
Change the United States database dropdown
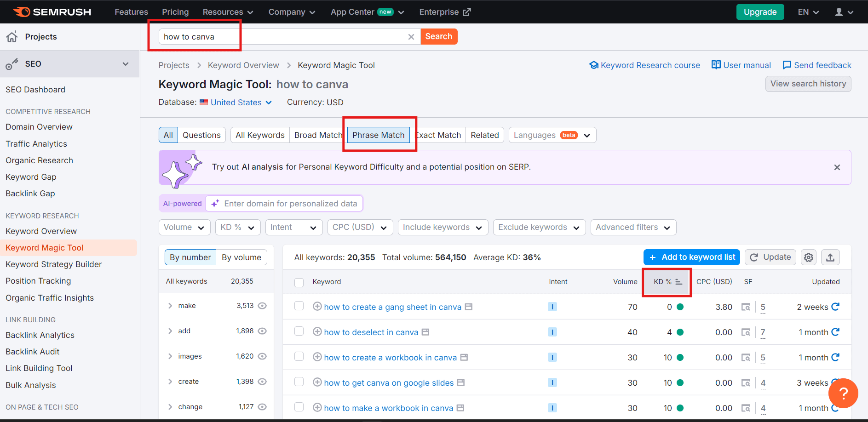[236, 103]
